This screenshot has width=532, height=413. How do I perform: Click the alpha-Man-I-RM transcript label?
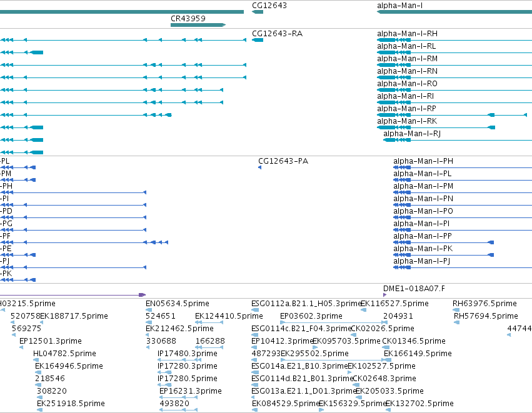tap(407, 59)
